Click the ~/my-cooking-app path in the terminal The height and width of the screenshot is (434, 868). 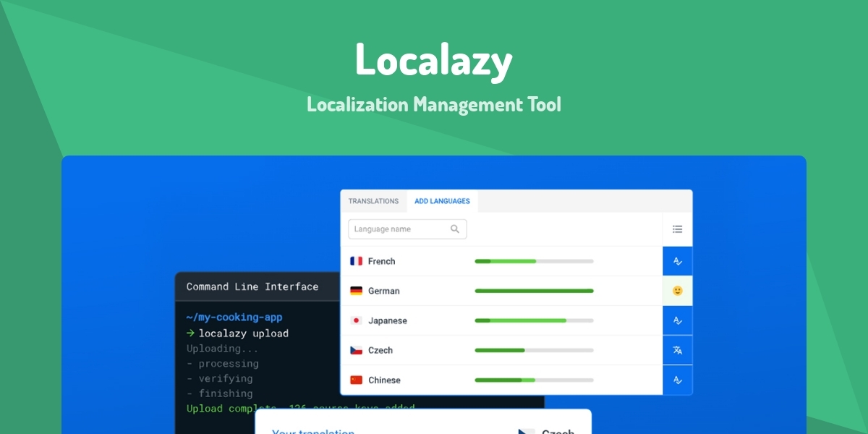pyautogui.click(x=234, y=318)
